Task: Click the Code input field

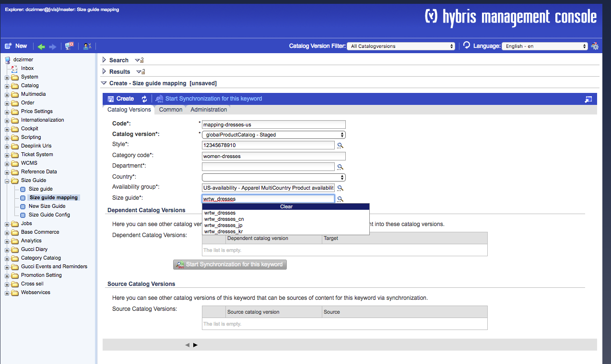Action: 274,125
